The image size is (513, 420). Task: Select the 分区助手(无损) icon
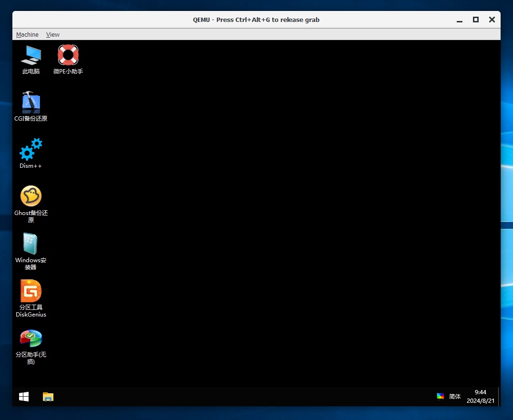(31, 347)
